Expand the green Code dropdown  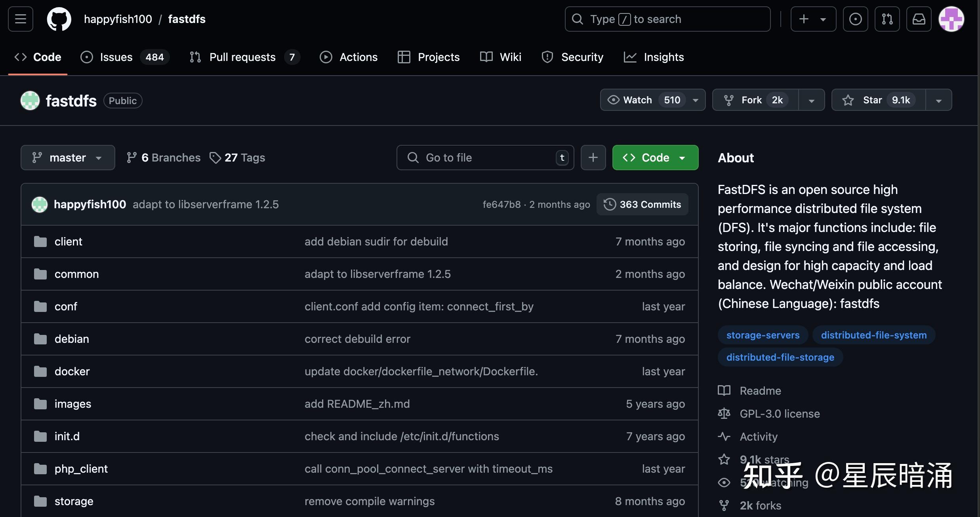[x=655, y=158]
